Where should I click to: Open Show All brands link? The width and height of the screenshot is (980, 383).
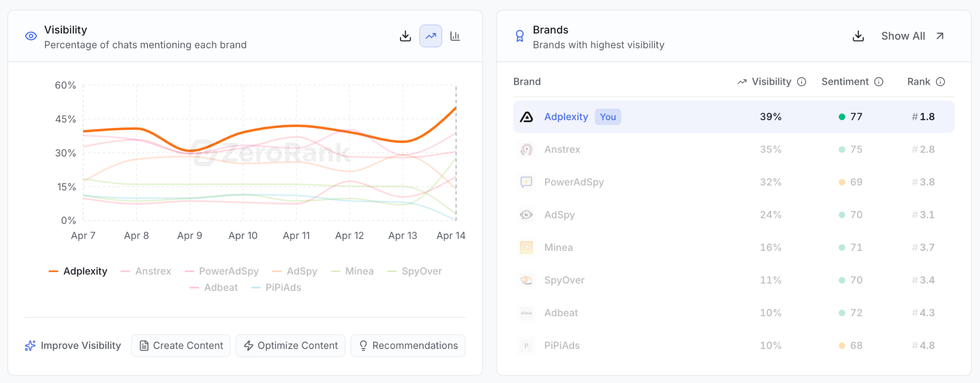pos(913,36)
